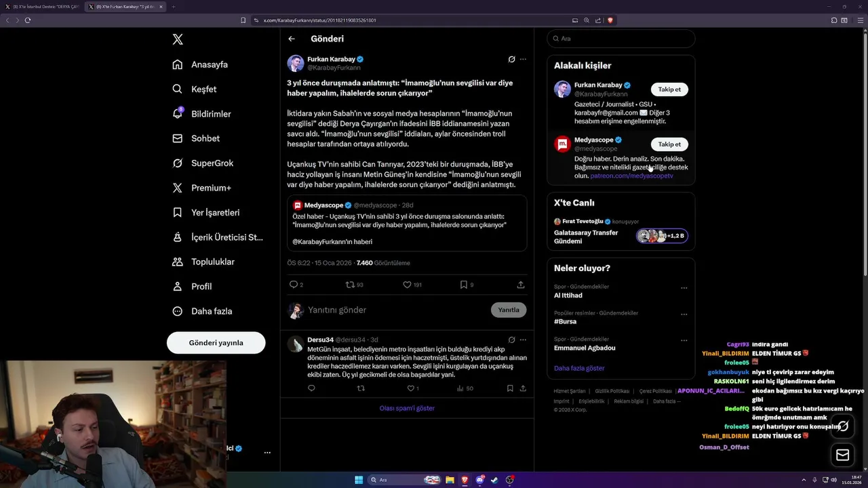Open Anasayfa home page

pos(200,64)
